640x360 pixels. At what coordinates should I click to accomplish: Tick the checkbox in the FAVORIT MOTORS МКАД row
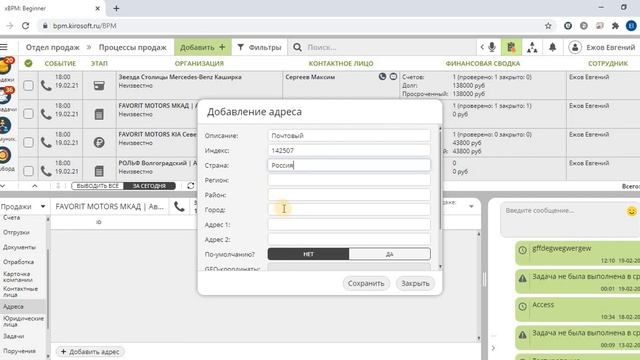pos(28,114)
